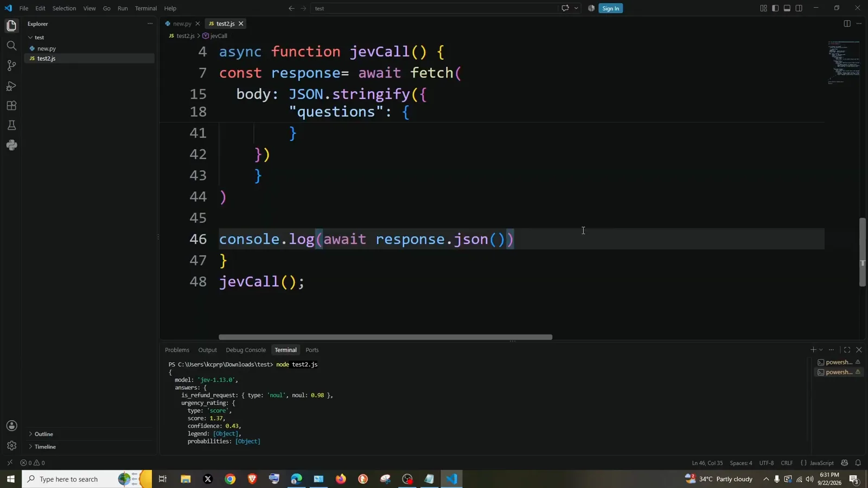Image resolution: width=868 pixels, height=488 pixels.
Task: Click the jevCall breadcrumb
Action: pyautogui.click(x=219, y=36)
